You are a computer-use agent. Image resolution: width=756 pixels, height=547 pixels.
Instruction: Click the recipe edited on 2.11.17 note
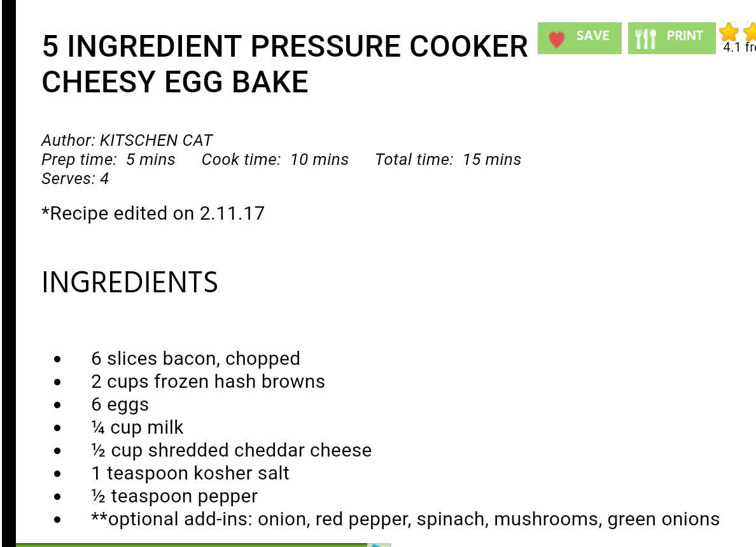coord(153,213)
